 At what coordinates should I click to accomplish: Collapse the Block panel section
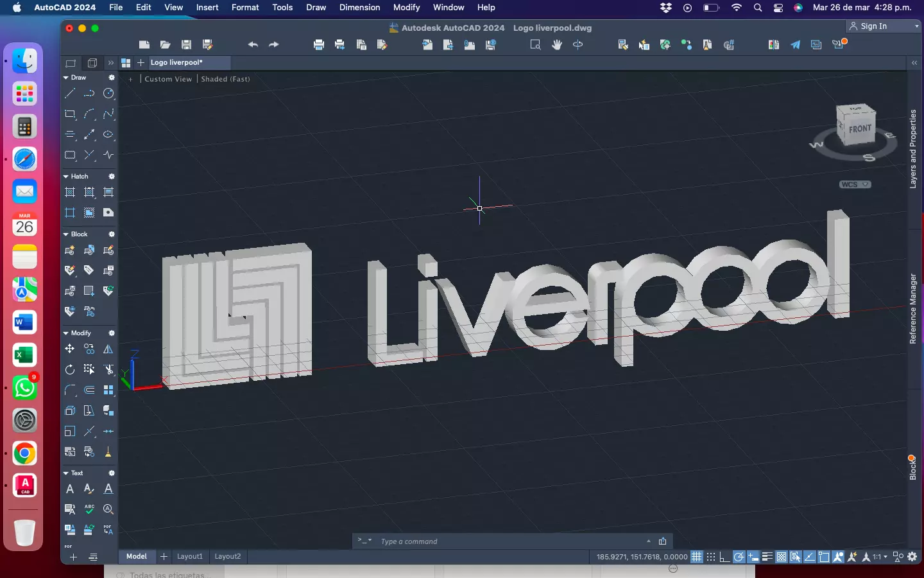(66, 234)
